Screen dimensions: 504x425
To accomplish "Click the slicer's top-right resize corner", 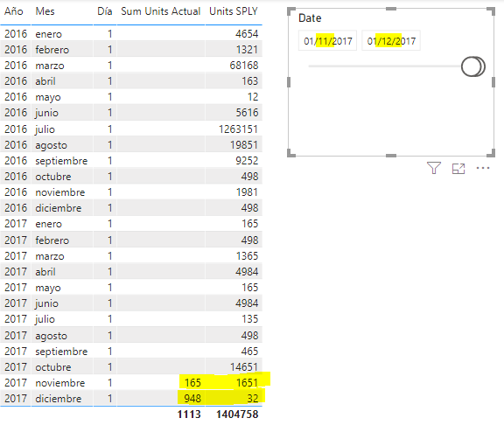I will coord(492,10).
